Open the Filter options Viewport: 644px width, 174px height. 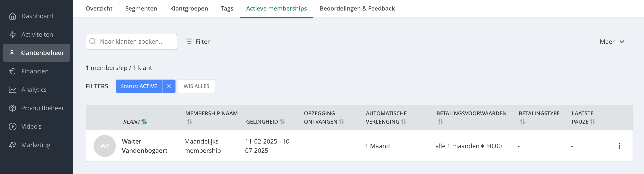tap(198, 42)
